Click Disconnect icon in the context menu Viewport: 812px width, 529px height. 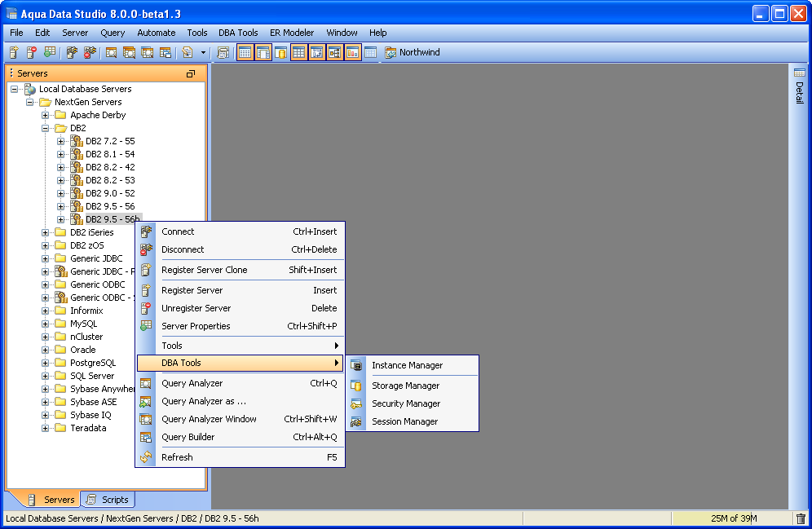[146, 249]
